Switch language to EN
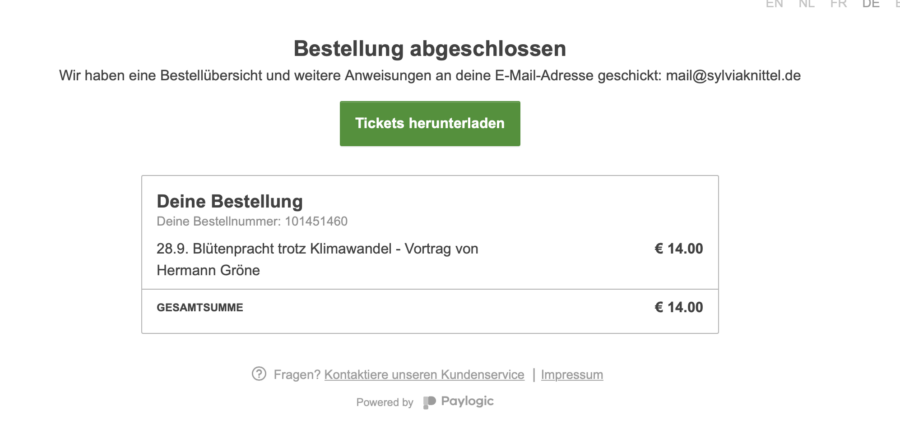 [x=774, y=4]
